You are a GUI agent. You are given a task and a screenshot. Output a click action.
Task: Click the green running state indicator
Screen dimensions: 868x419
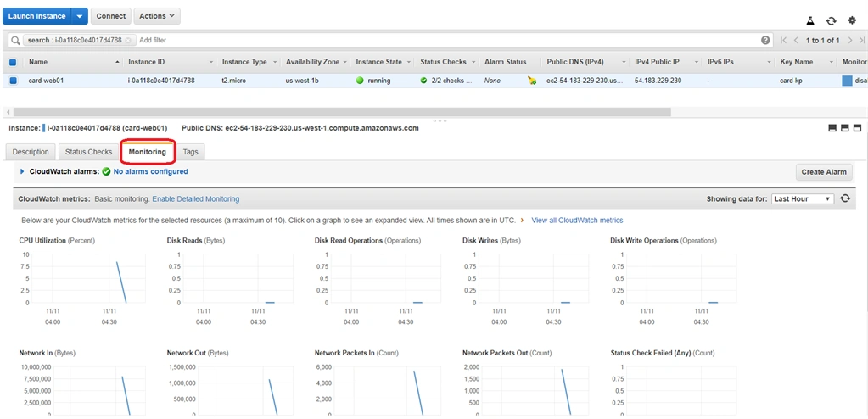360,81
